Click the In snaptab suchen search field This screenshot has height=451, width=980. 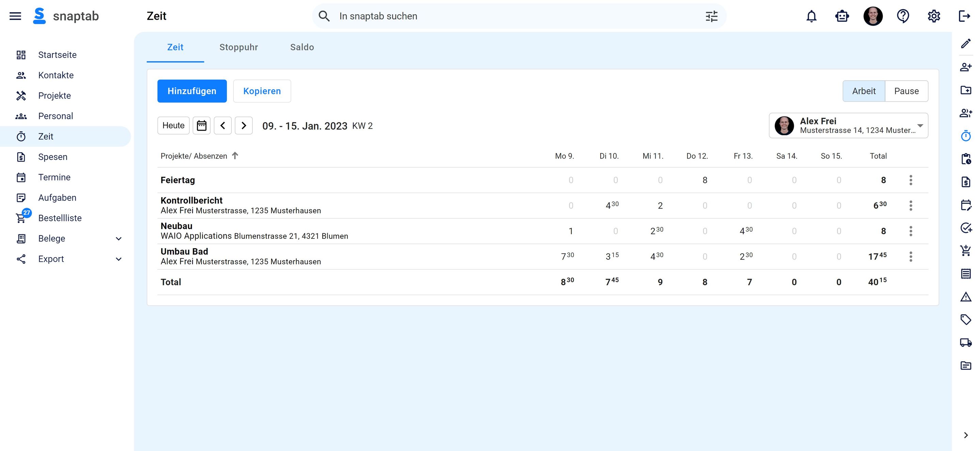point(519,16)
